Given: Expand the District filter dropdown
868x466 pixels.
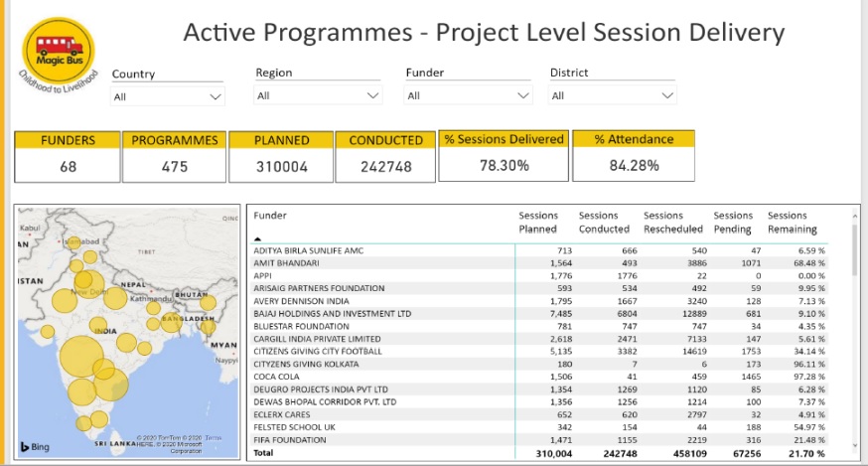Looking at the screenshot, I should pyautogui.click(x=613, y=96).
